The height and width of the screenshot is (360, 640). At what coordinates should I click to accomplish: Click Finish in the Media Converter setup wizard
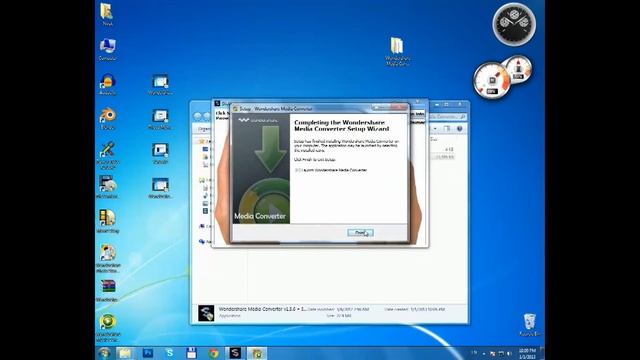click(360, 233)
